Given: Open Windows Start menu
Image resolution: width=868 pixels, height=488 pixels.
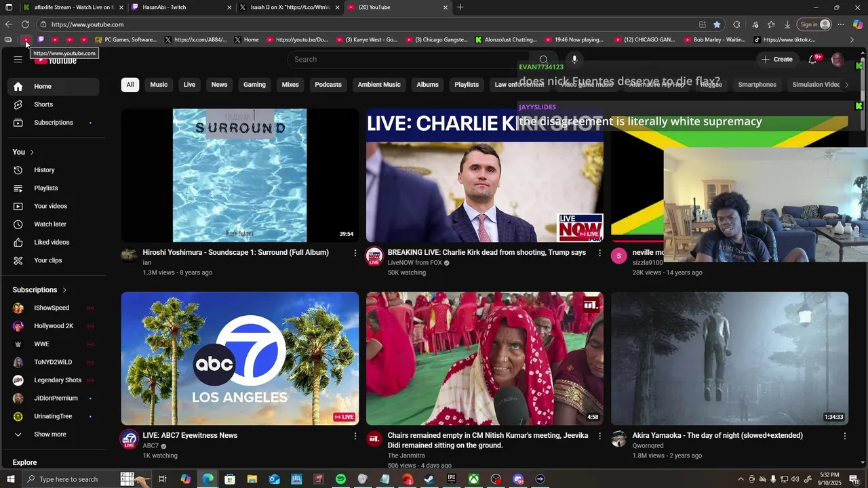Looking at the screenshot, I should pyautogui.click(x=10, y=479).
